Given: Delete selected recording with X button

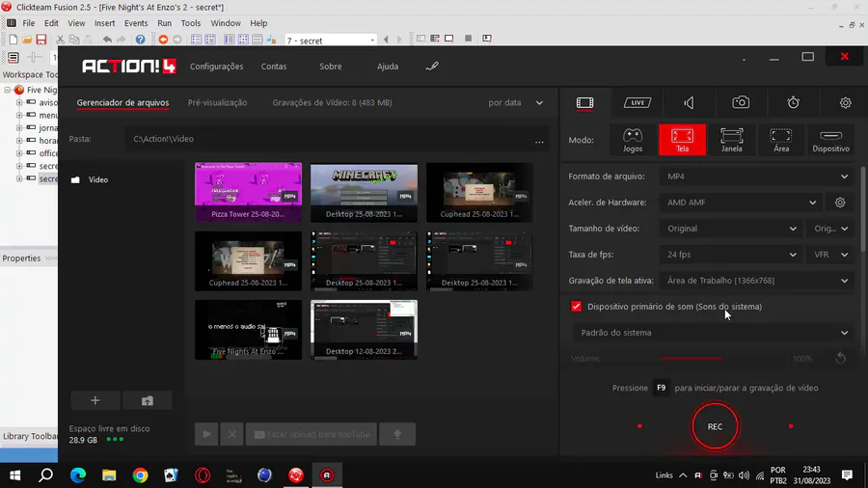Looking at the screenshot, I should click(231, 434).
